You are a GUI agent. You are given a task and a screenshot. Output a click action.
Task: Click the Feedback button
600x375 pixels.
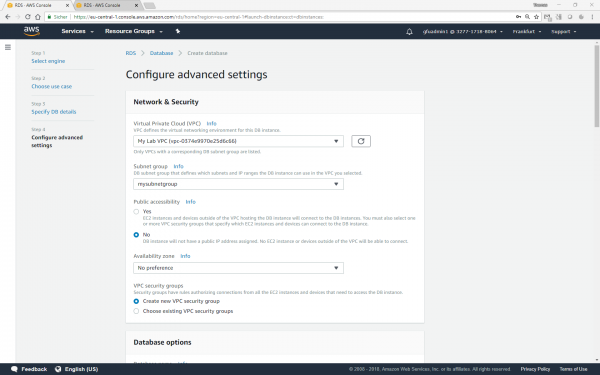pos(29,369)
